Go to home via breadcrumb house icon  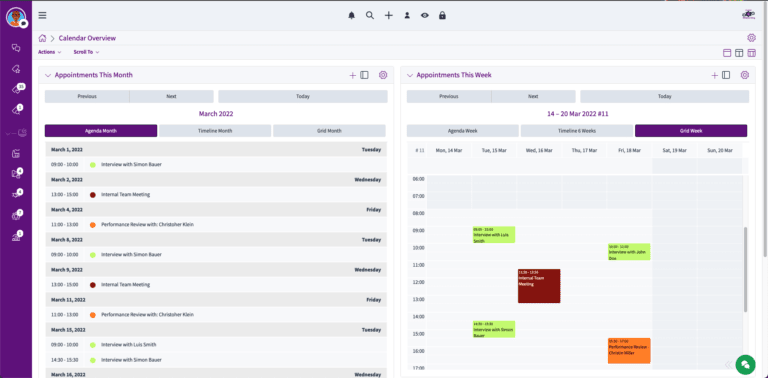tap(43, 38)
